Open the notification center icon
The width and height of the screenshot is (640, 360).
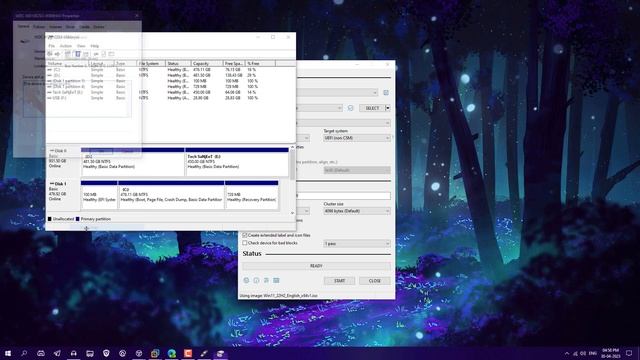pyautogui.click(x=629, y=353)
